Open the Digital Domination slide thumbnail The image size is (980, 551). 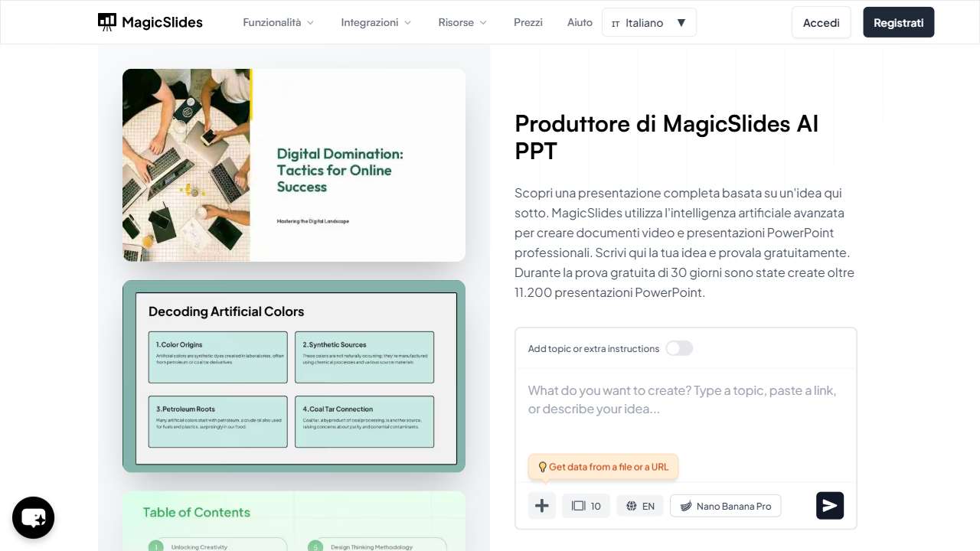point(293,165)
